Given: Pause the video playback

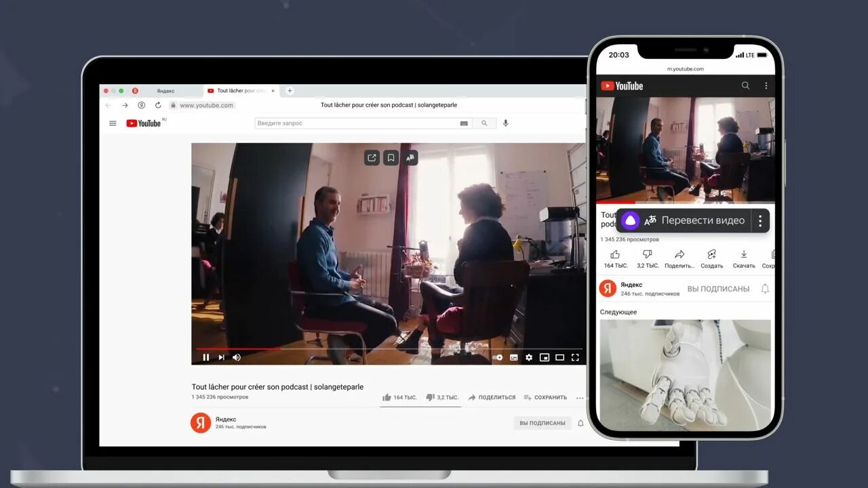Looking at the screenshot, I should coord(205,357).
